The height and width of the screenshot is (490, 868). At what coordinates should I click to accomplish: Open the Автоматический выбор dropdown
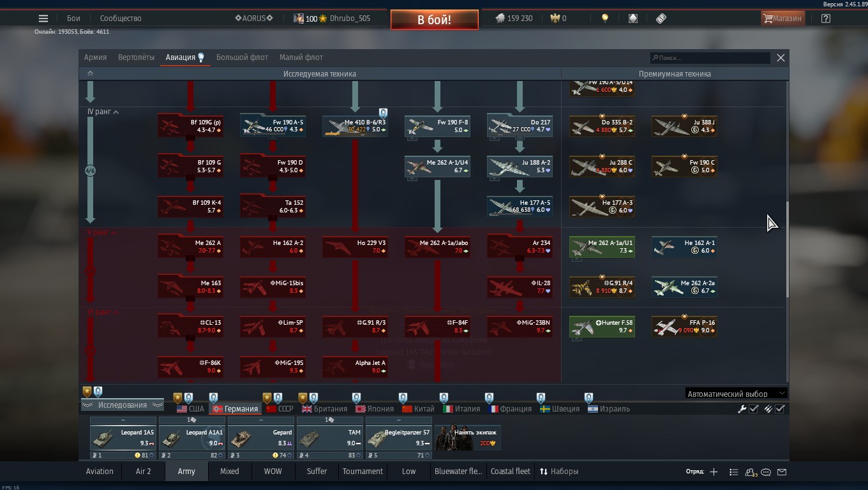click(x=735, y=394)
